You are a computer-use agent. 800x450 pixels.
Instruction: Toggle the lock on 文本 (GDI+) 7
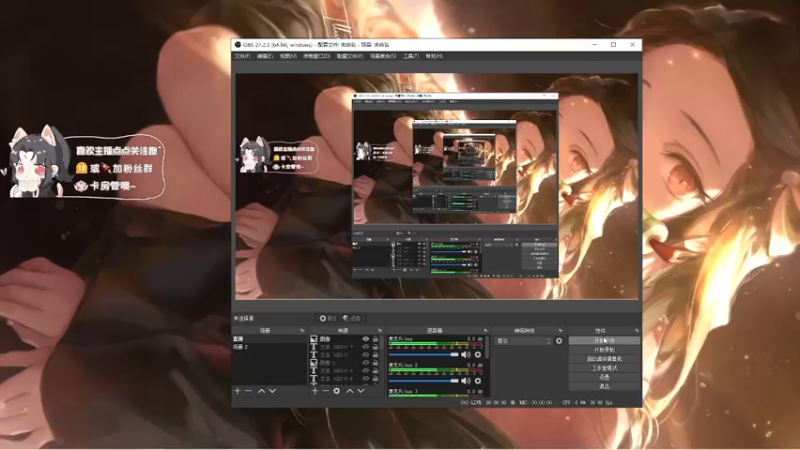(x=376, y=347)
